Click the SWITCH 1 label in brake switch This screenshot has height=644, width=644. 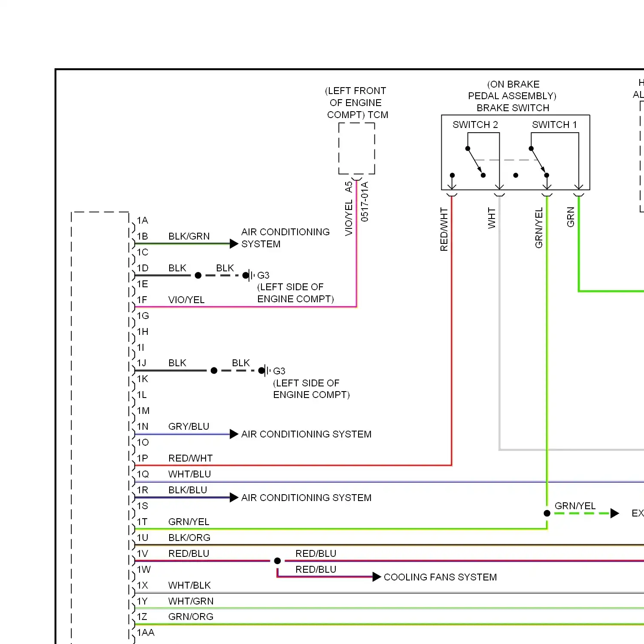pyautogui.click(x=554, y=125)
